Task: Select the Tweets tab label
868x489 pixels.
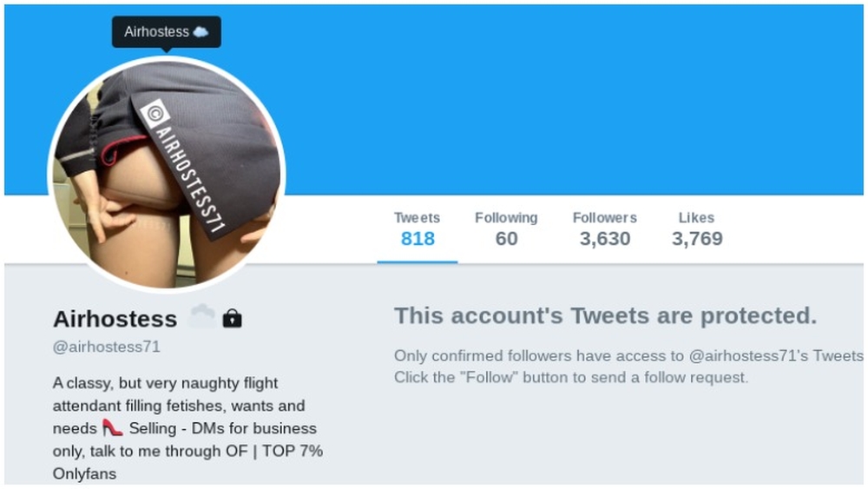Action: [417, 218]
